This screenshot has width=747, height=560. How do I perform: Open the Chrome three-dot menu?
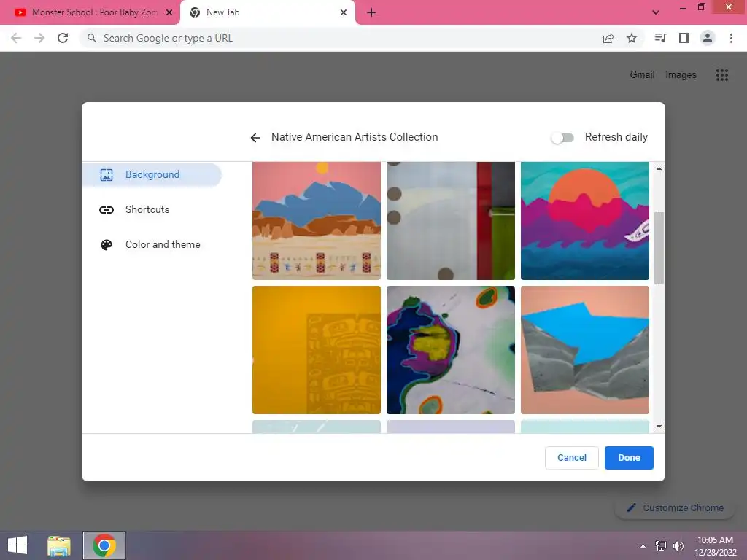click(731, 38)
